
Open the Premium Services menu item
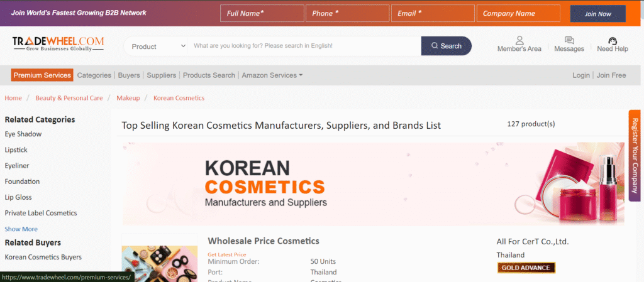[42, 75]
